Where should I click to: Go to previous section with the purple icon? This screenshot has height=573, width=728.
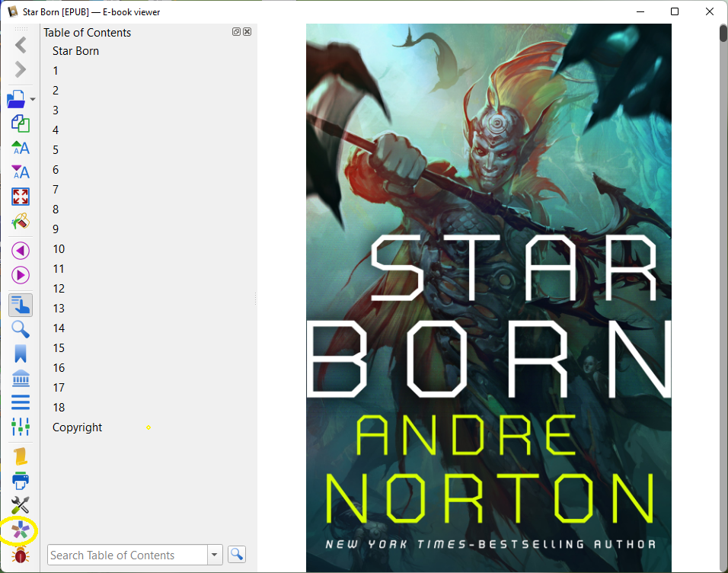point(21,251)
